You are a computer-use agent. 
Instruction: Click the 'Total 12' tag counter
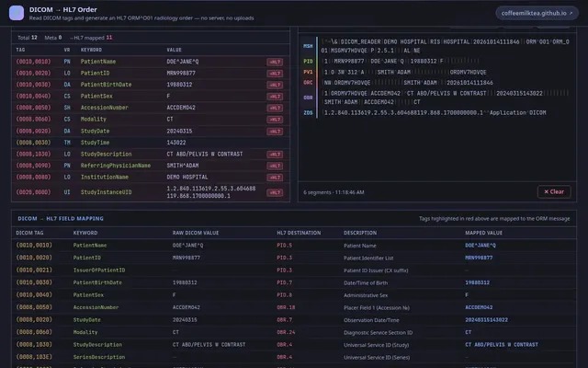28,38
